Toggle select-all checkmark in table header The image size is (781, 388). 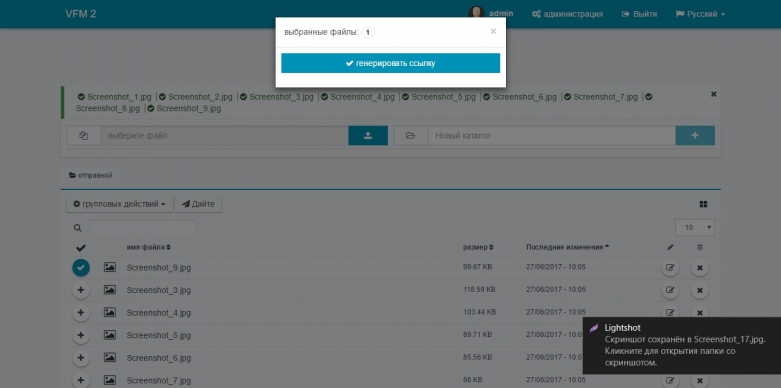pyautogui.click(x=81, y=248)
